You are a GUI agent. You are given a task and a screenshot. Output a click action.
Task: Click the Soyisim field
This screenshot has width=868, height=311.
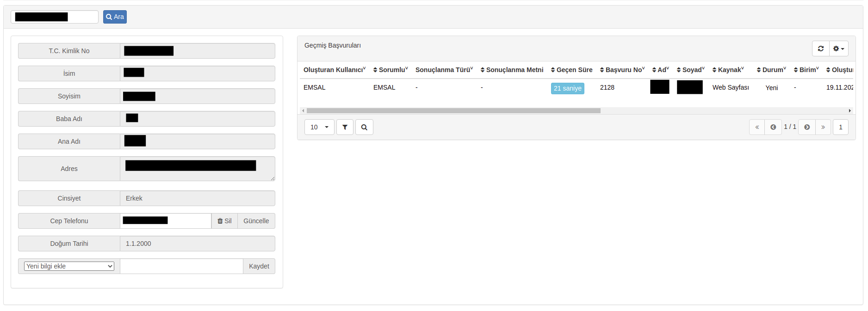pos(198,96)
